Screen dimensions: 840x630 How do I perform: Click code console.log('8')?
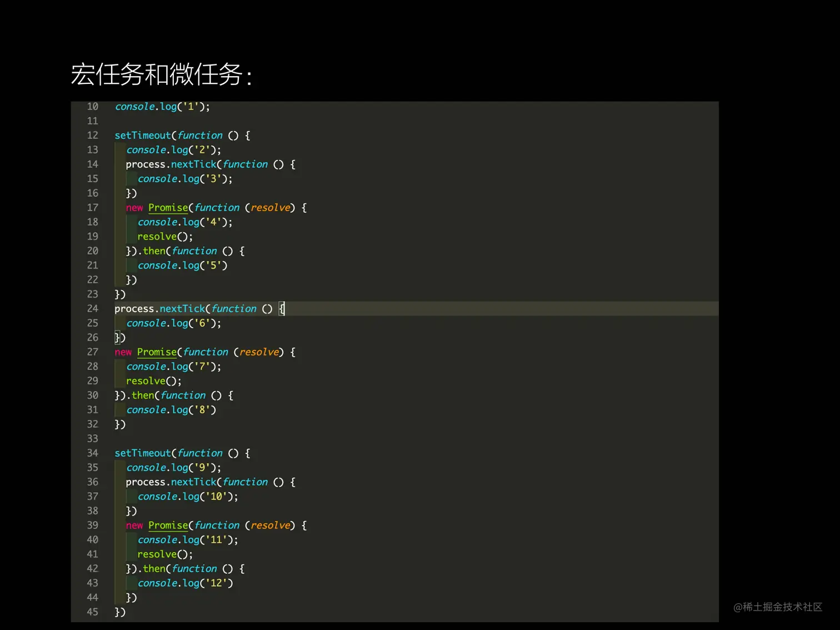click(x=171, y=410)
